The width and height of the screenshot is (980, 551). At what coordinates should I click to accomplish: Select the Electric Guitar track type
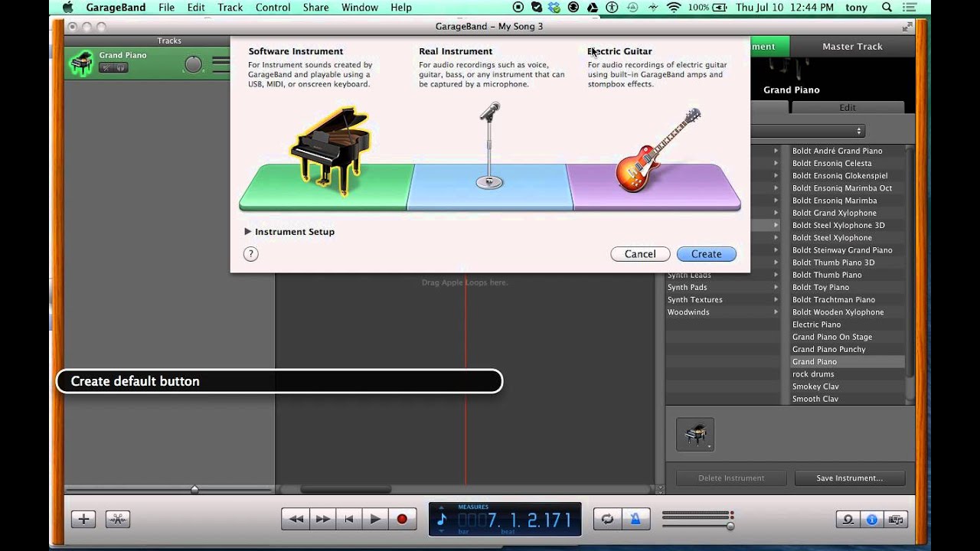tap(658, 149)
